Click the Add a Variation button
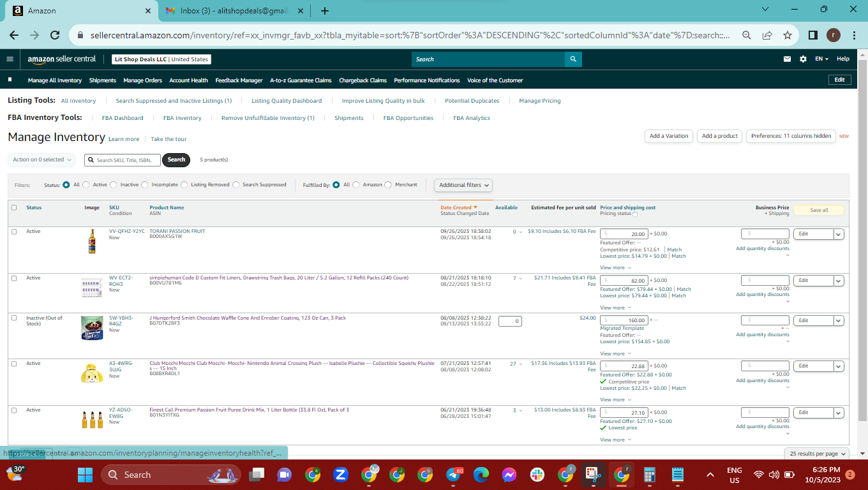The height and width of the screenshot is (490, 868). [669, 137]
